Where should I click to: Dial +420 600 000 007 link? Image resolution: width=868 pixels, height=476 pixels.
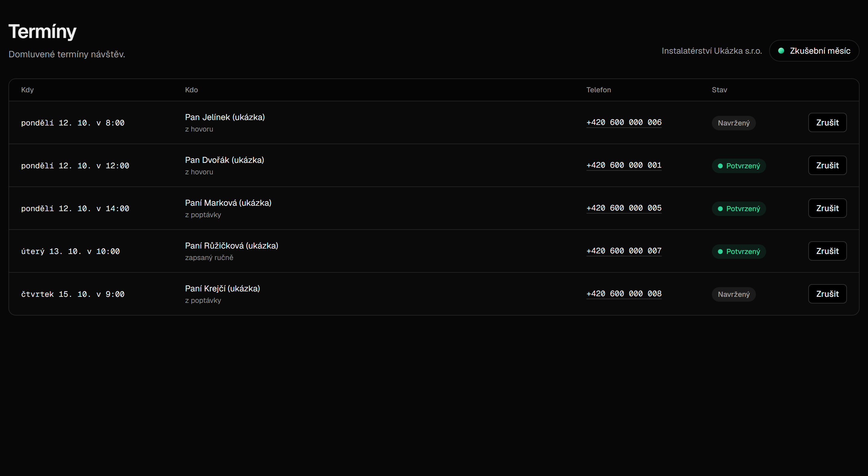[624, 251]
